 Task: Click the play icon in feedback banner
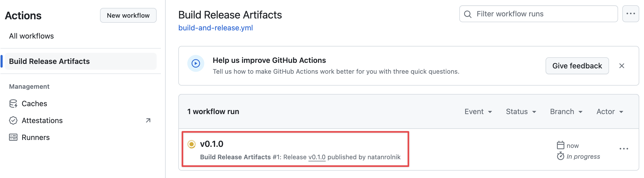point(196,63)
